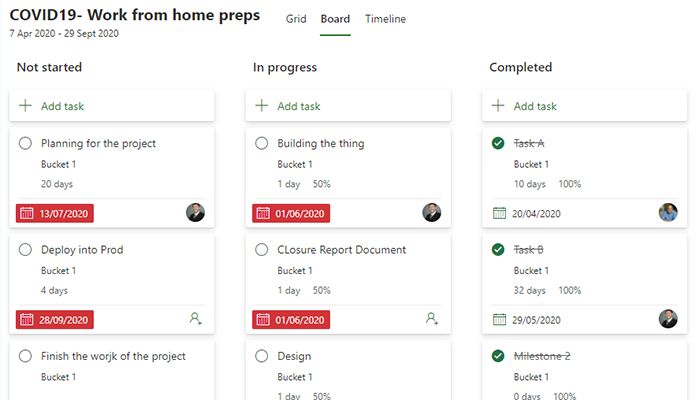This screenshot has width=700, height=400.
Task: Mark Building the thing complete
Action: (262, 143)
